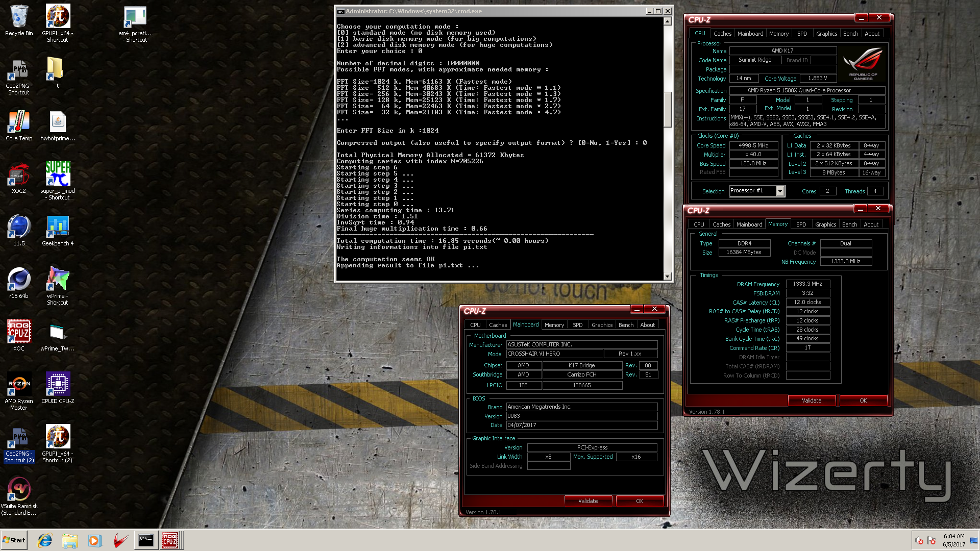Click Validate in Memory CPU-Z window
The width and height of the screenshot is (980, 551).
click(812, 400)
